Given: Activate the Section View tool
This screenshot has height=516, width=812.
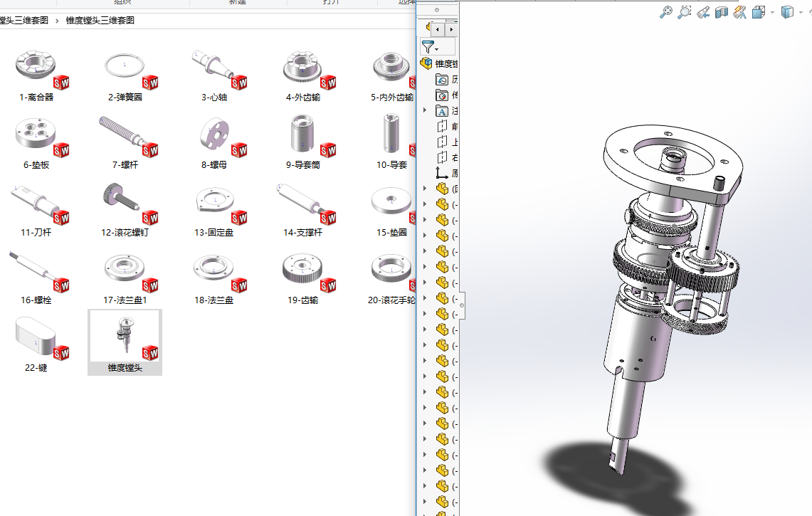Looking at the screenshot, I should 722,11.
